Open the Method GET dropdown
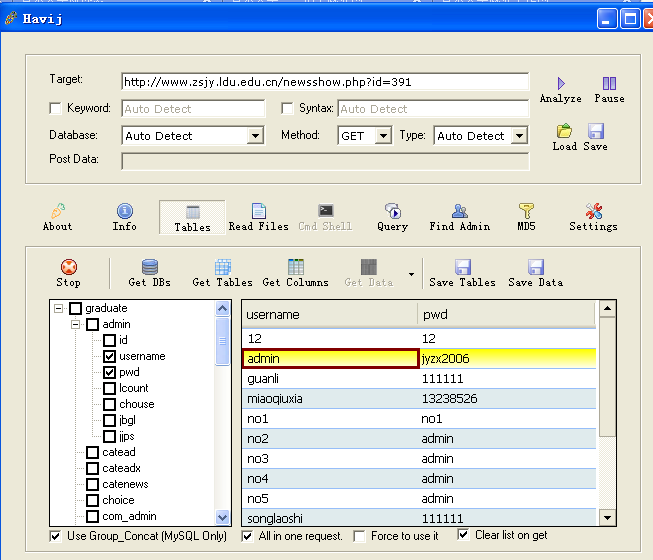 point(383,136)
